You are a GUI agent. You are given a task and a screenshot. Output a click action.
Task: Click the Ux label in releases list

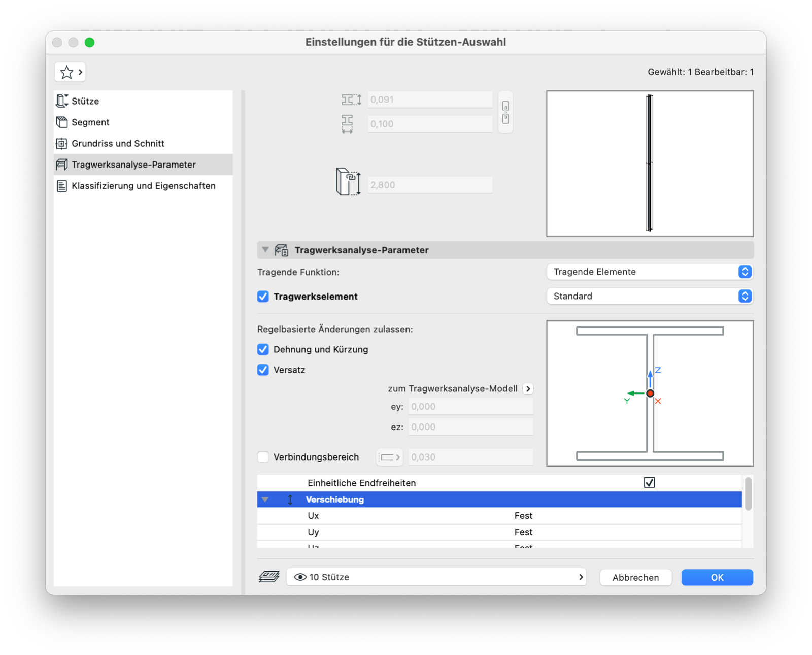pos(313,516)
